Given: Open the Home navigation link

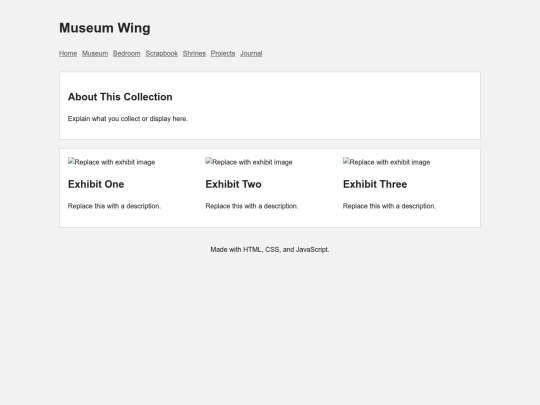Looking at the screenshot, I should tap(68, 53).
